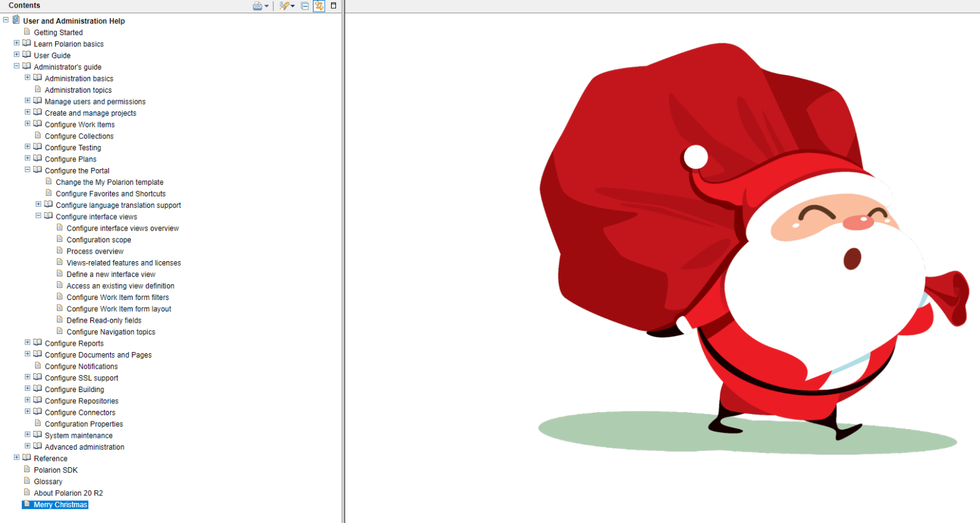980x523 pixels.
Task: Collapse all contents tree items
Action: click(x=305, y=6)
